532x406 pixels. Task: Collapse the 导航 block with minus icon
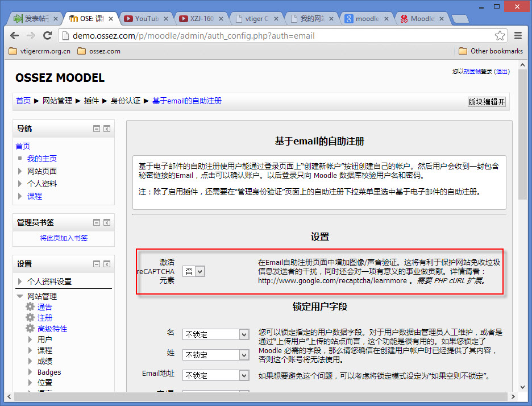pos(97,129)
